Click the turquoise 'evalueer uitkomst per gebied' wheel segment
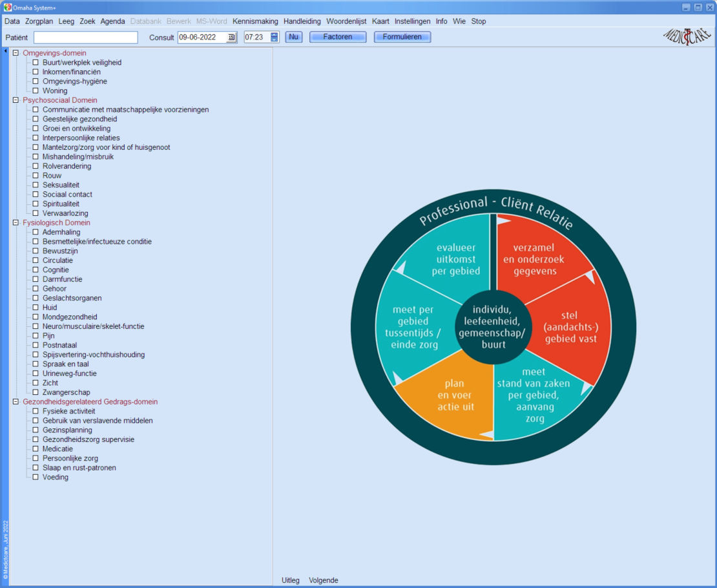This screenshot has width=717, height=588. (456, 258)
